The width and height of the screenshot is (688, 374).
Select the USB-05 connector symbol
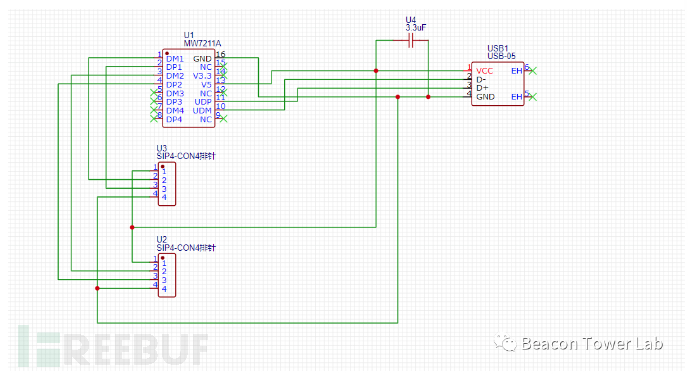click(498, 83)
